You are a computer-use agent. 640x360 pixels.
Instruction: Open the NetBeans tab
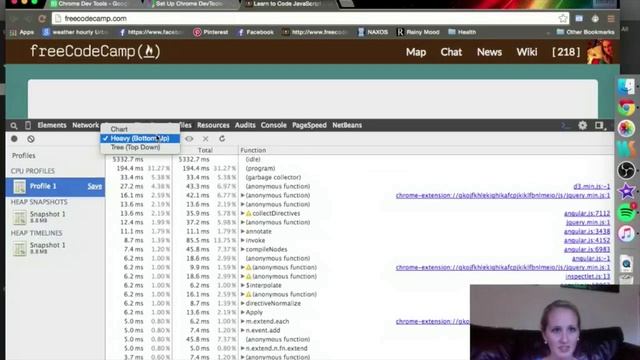(x=347, y=125)
